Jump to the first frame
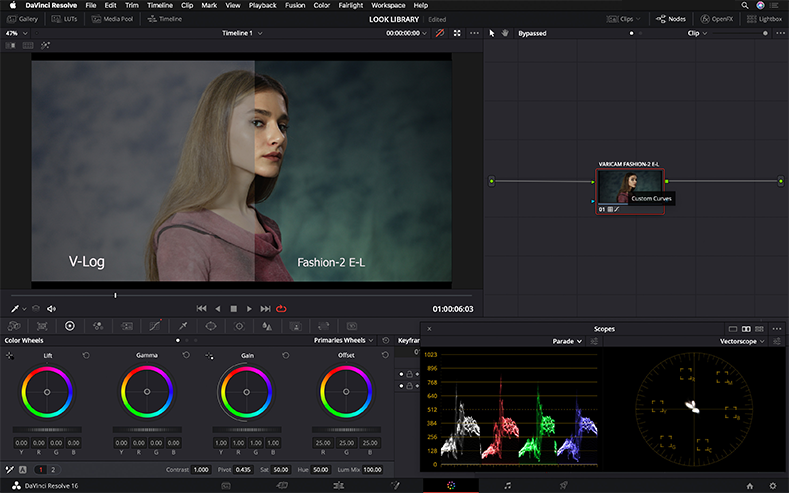Image resolution: width=789 pixels, height=493 pixels. click(201, 309)
